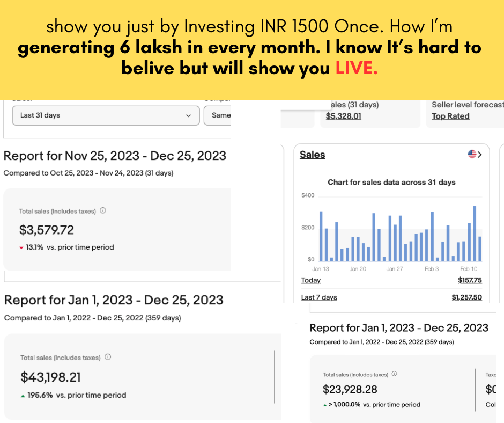Click the green up arrow near >1,000.0%
This screenshot has width=504, height=423.
click(x=325, y=405)
